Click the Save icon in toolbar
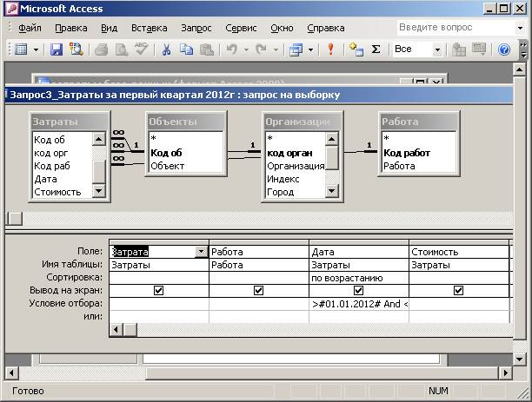The width and height of the screenshot is (532, 402). [57, 49]
